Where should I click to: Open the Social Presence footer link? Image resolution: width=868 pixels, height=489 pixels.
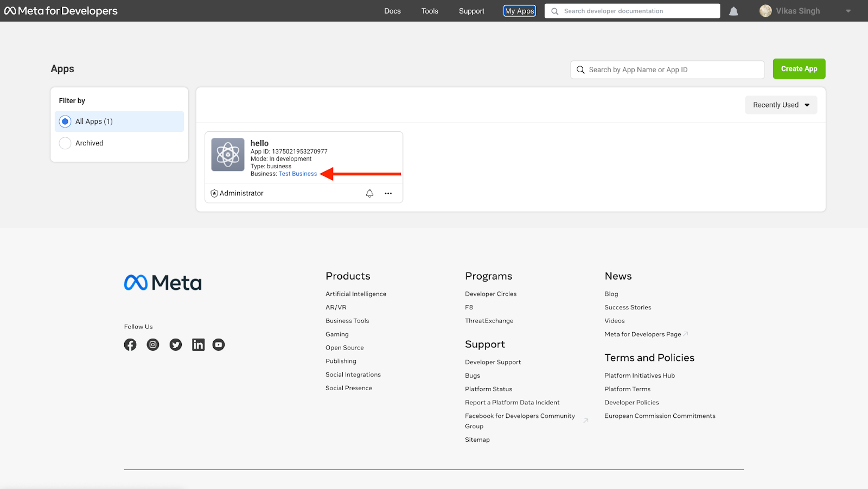[x=349, y=388]
